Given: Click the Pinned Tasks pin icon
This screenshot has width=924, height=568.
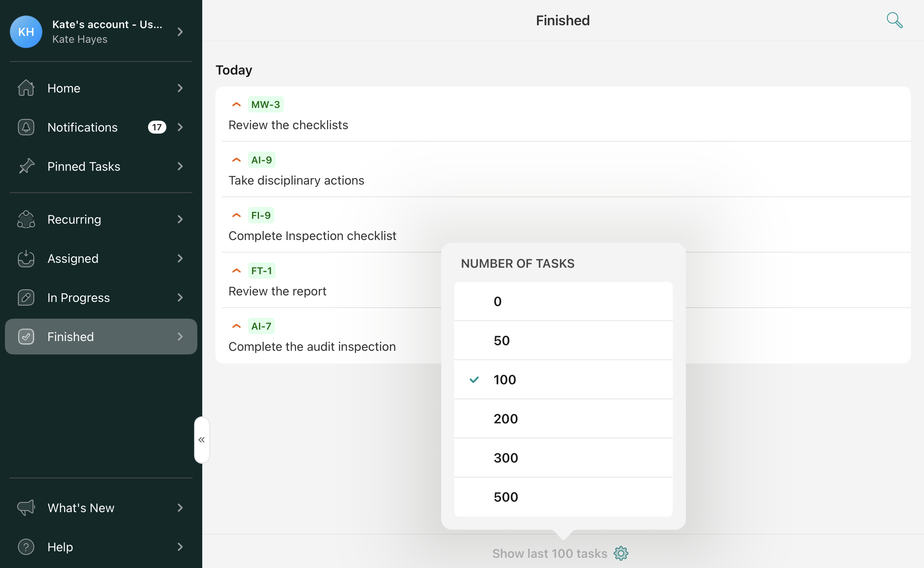Looking at the screenshot, I should 26,166.
